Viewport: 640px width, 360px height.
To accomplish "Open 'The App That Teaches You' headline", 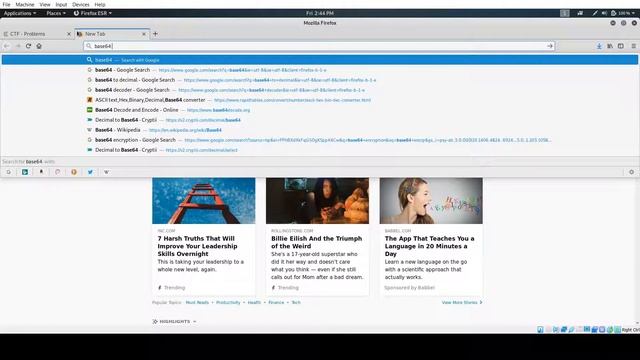I will (429, 246).
